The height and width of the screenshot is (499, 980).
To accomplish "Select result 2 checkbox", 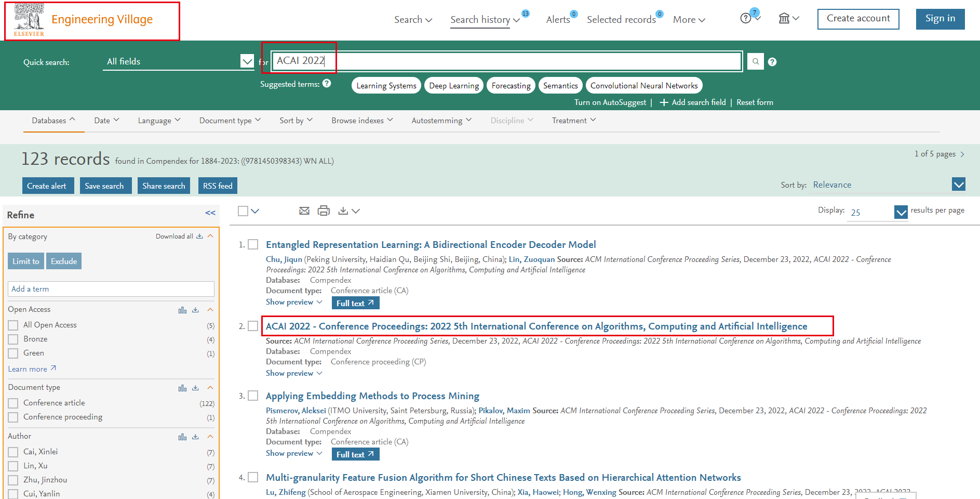I will click(253, 326).
